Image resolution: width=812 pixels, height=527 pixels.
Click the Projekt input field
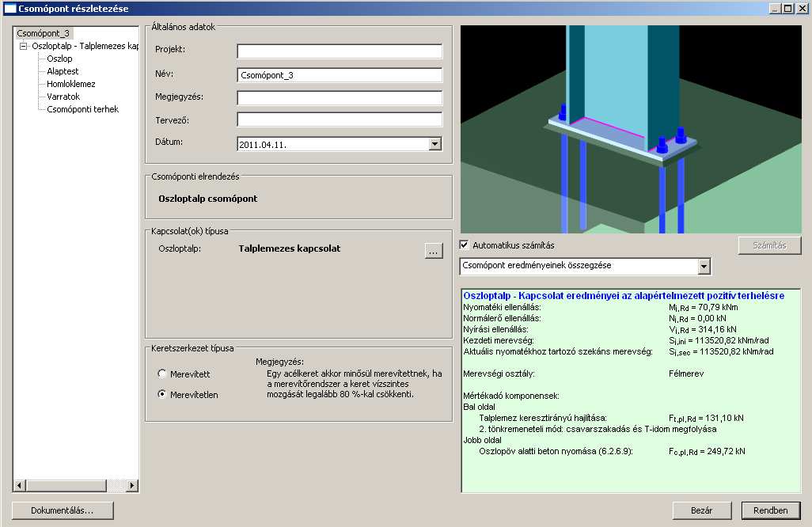[x=340, y=51]
